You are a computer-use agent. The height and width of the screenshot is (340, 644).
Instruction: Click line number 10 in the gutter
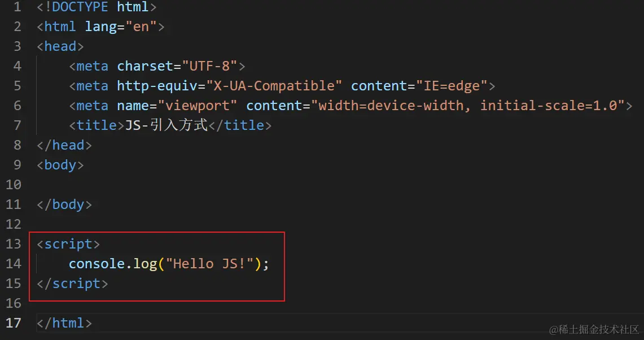(14, 185)
